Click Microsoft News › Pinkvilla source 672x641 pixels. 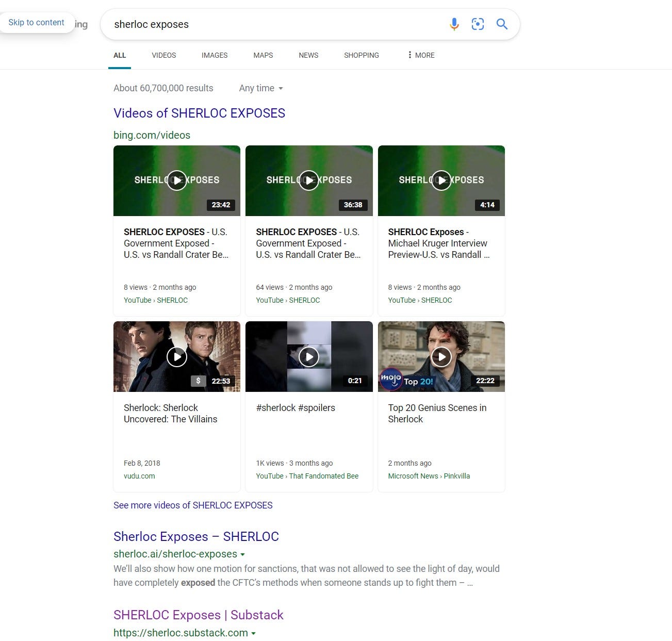coord(429,476)
